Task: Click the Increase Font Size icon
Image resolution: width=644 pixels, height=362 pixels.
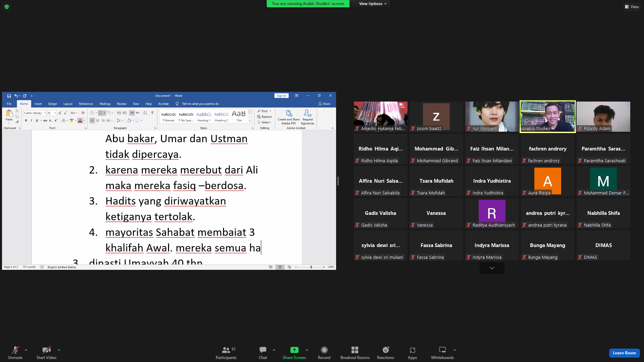Action: pos(60,113)
